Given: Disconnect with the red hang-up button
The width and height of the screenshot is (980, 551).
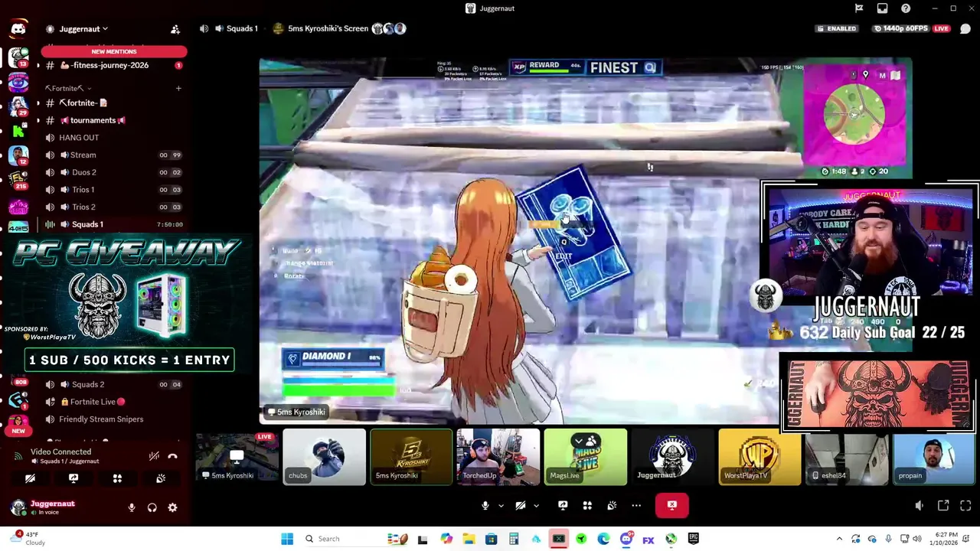Looking at the screenshot, I should pyautogui.click(x=671, y=505).
